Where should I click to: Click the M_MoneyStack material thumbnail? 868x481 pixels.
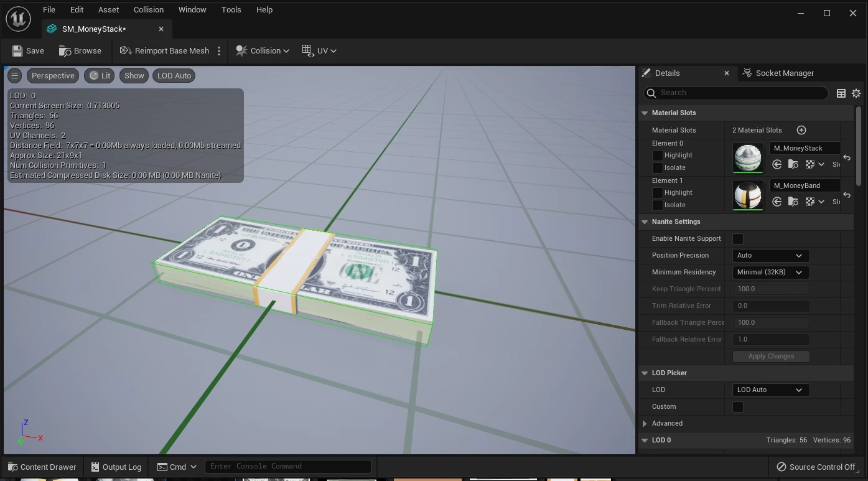(748, 158)
